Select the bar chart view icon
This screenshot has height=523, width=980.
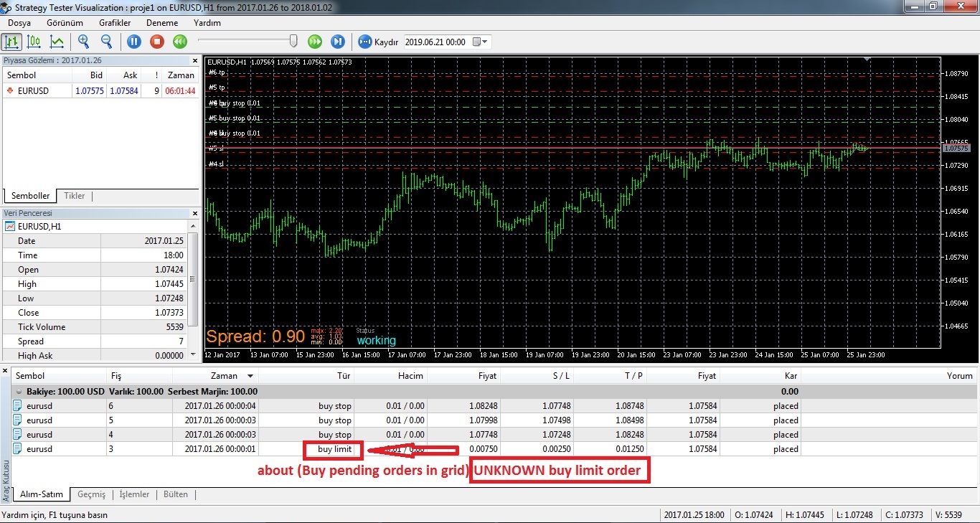(12, 42)
